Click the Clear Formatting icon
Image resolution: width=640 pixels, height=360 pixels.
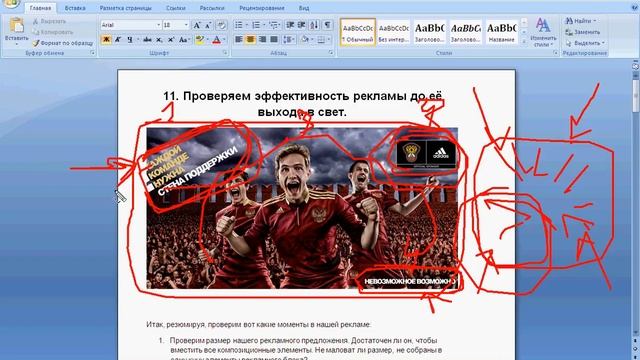tap(221, 25)
